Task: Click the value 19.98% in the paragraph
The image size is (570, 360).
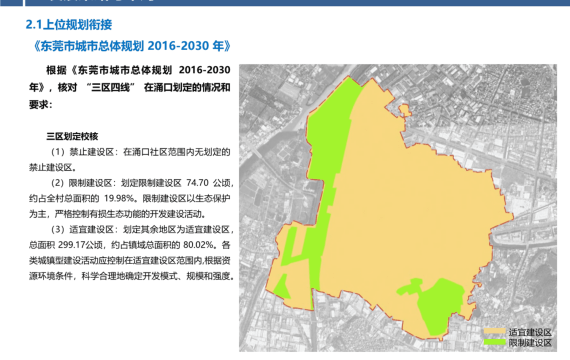Action: pos(119,198)
